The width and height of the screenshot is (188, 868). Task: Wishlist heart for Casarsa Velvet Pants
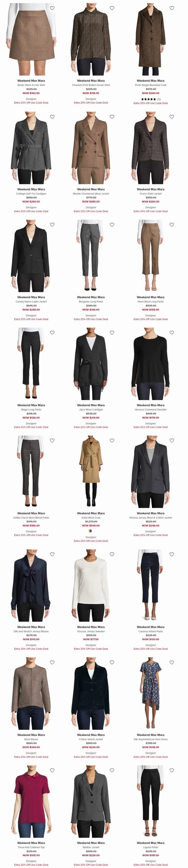172,554
